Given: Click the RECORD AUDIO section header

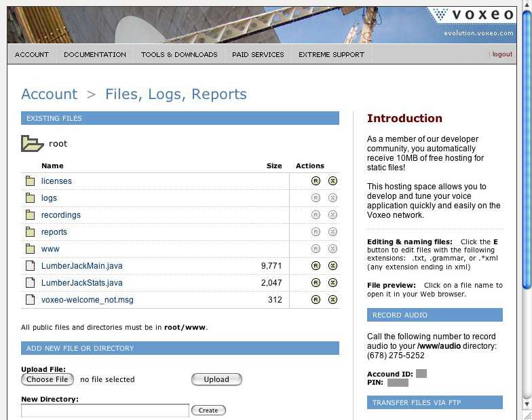Looking at the screenshot, I should (434, 315).
